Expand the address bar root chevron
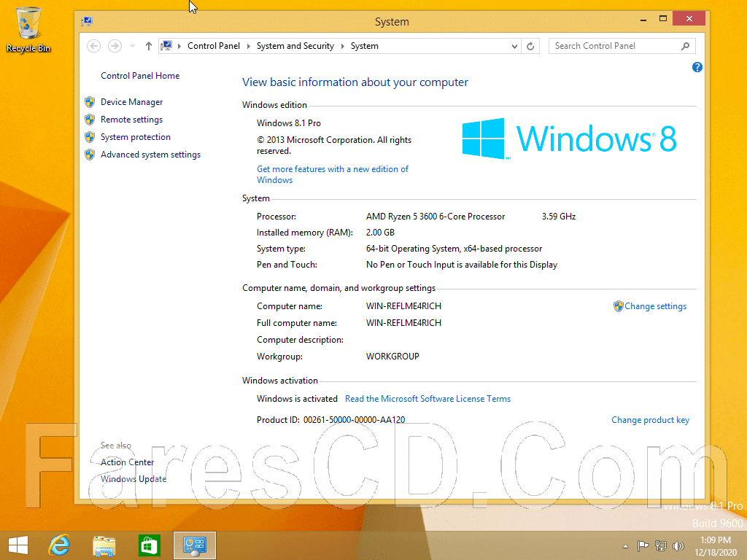 click(179, 46)
